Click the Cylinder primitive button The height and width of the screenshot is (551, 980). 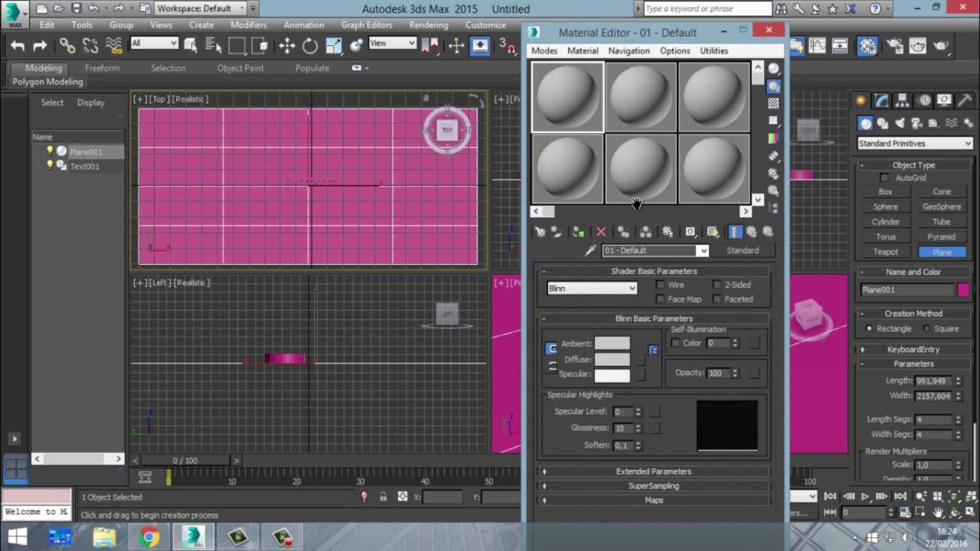(885, 222)
